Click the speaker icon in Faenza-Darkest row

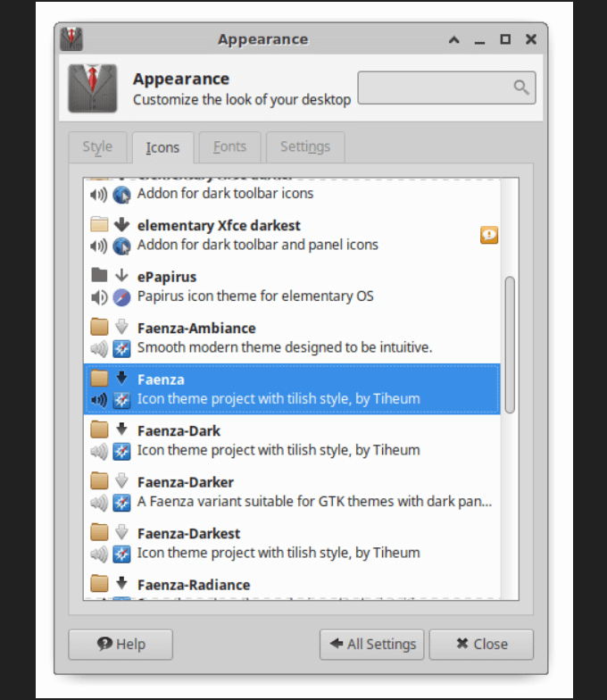click(x=99, y=554)
